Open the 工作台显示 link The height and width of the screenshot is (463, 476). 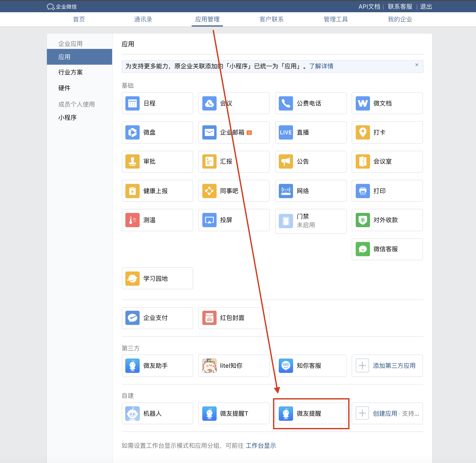click(x=261, y=446)
